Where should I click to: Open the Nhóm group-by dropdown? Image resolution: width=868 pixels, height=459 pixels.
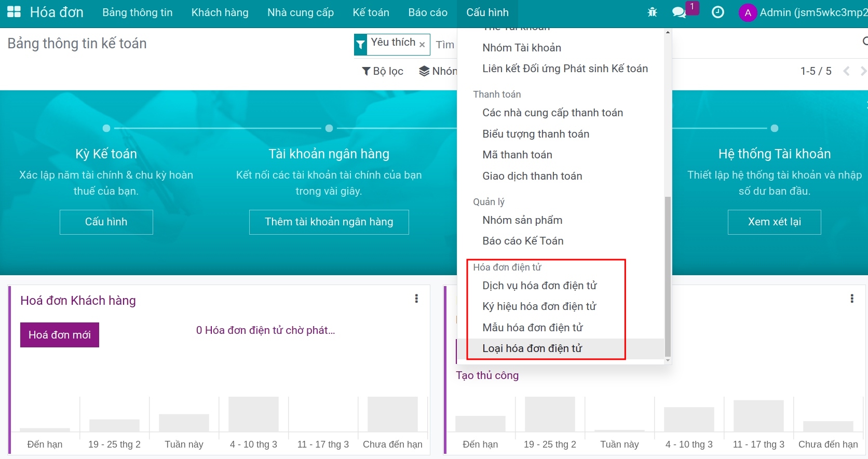click(x=438, y=71)
